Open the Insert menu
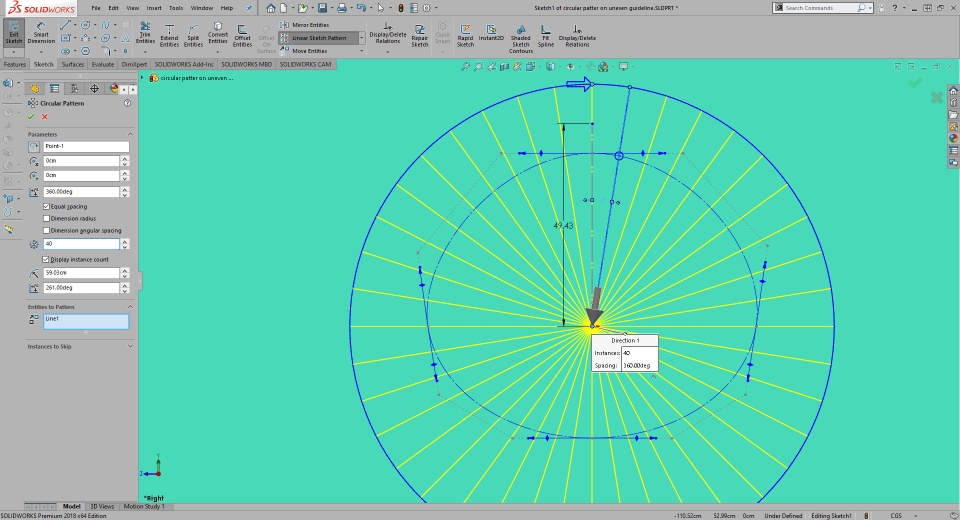The image size is (960, 520). [x=154, y=8]
